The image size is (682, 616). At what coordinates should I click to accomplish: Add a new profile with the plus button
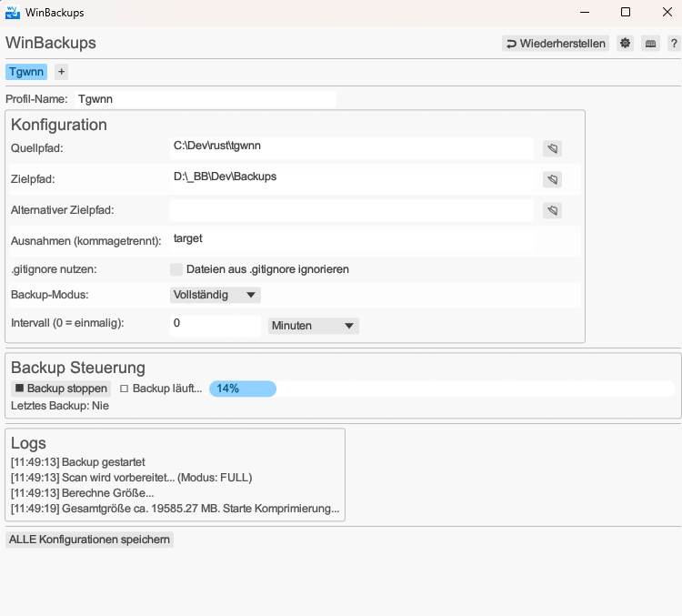pos(61,71)
